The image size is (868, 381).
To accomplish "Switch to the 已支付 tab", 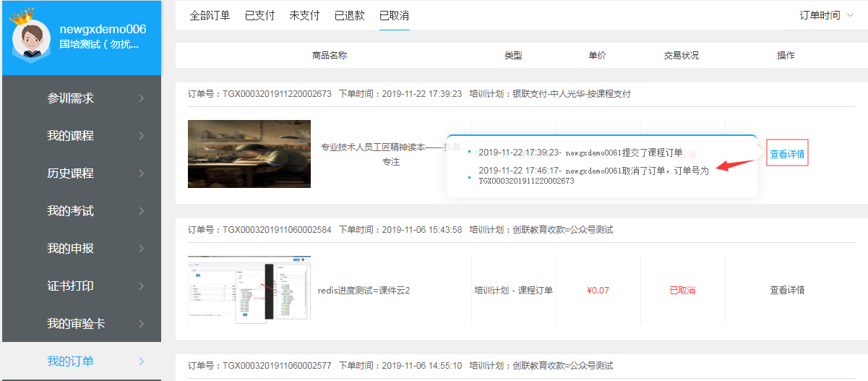I will [x=259, y=15].
